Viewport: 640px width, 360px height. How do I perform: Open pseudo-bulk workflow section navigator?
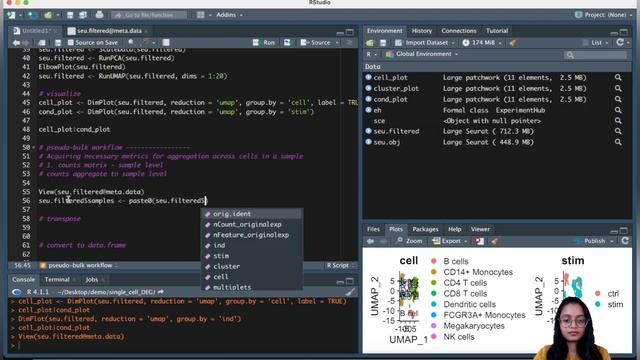[x=78, y=265]
